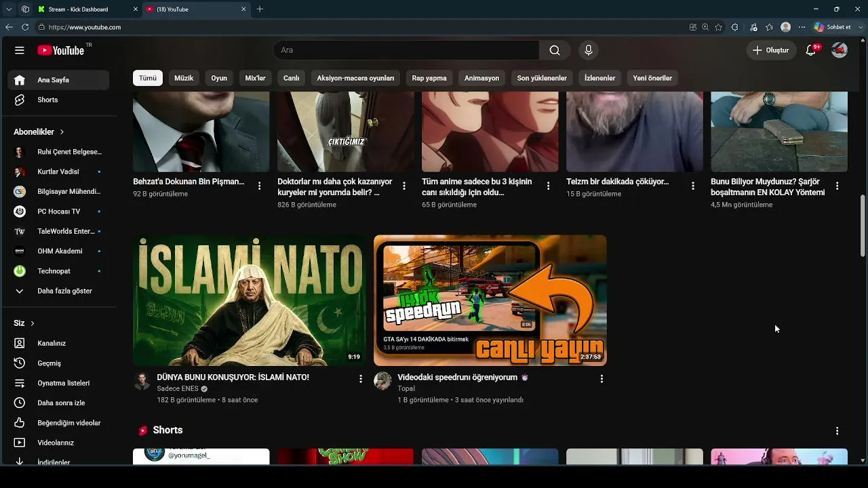The image size is (868, 488).
Task: Open options for Doktorlar mı video
Action: pyautogui.click(x=404, y=186)
